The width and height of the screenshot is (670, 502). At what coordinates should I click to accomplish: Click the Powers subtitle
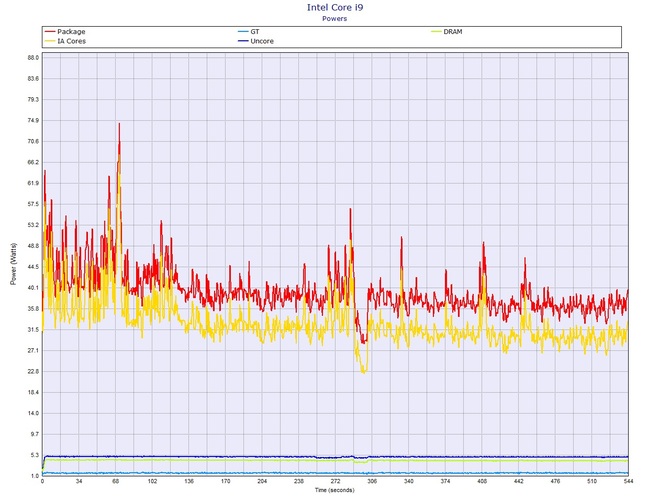[335, 18]
